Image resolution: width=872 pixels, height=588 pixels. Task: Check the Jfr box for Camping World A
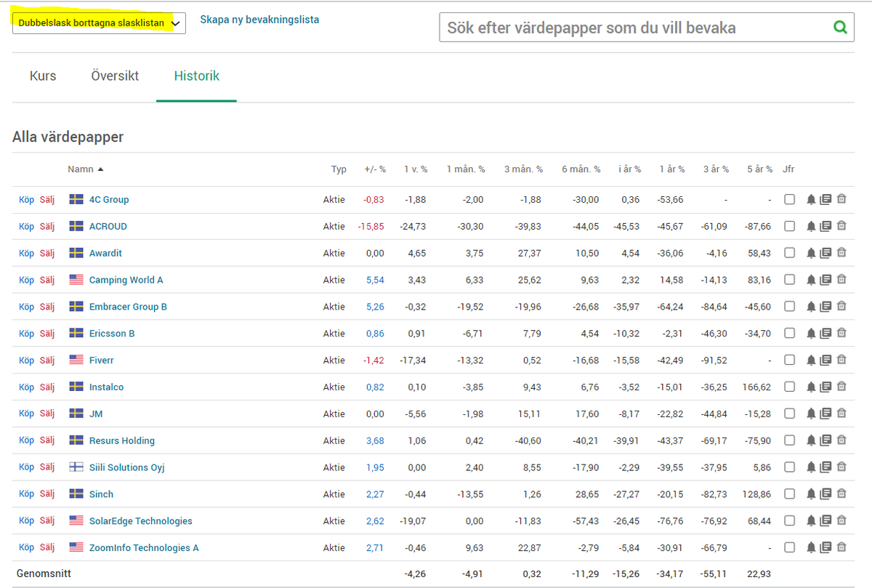[x=789, y=280]
